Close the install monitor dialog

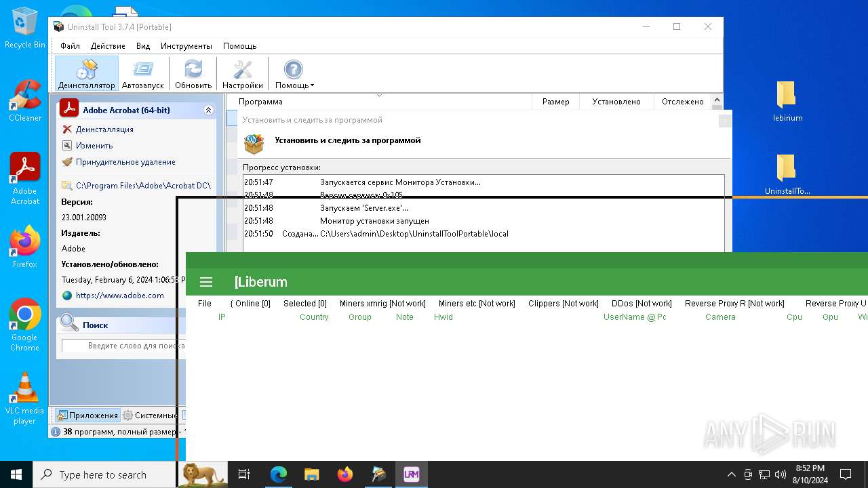(725, 120)
